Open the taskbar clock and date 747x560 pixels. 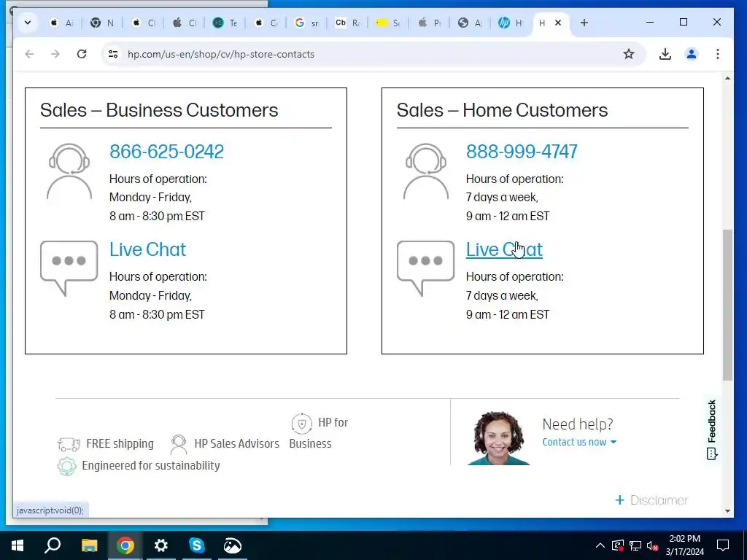(684, 545)
